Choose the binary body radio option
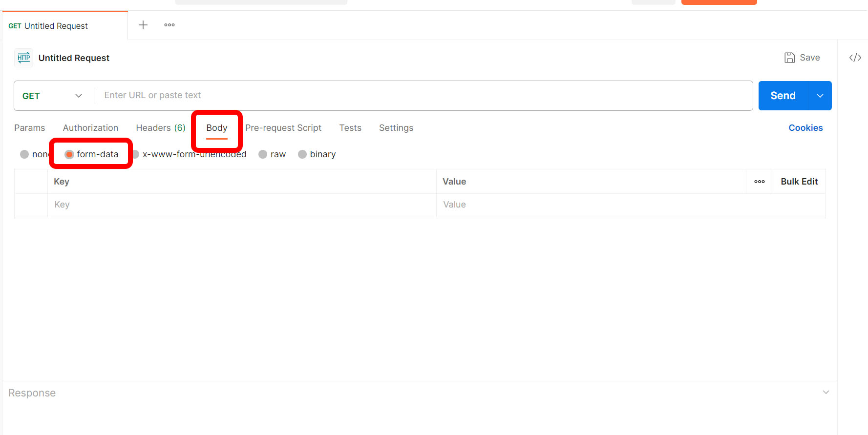This screenshot has width=868, height=435. [x=302, y=154]
